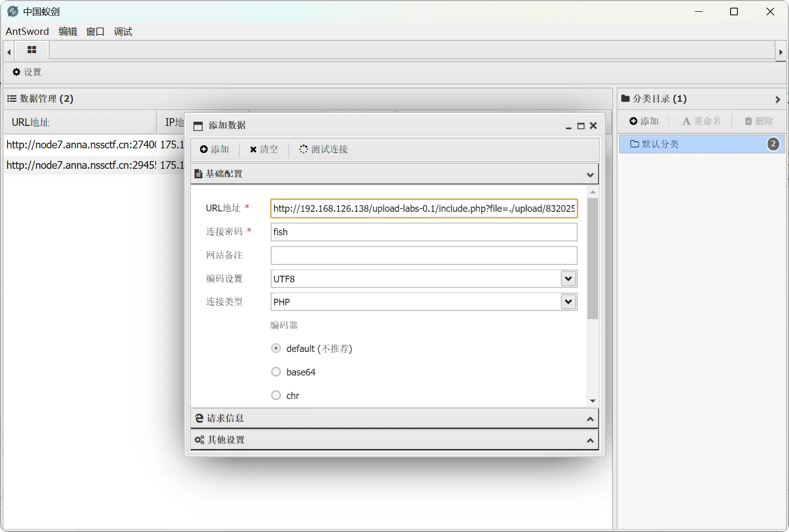Click the URL地址 column header
789x532 pixels.
point(80,122)
